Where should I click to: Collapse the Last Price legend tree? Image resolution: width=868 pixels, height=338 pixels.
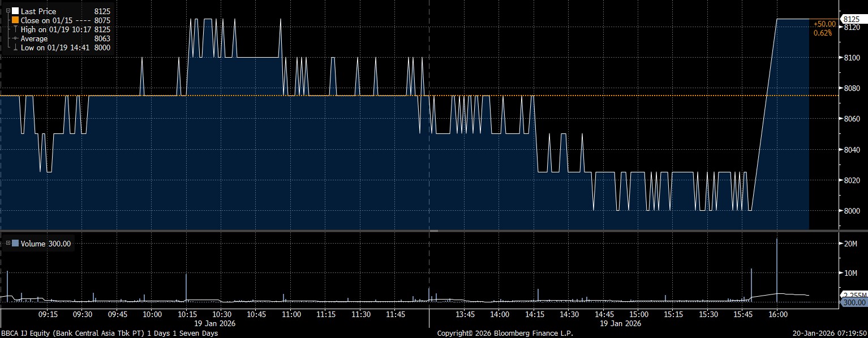[8, 11]
